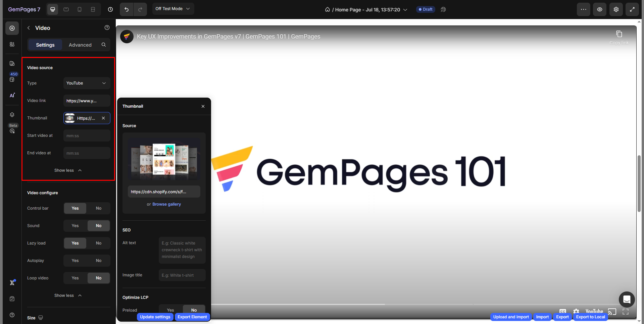The width and height of the screenshot is (644, 324).
Task: Set Loop video to Yes
Action: [75, 278]
